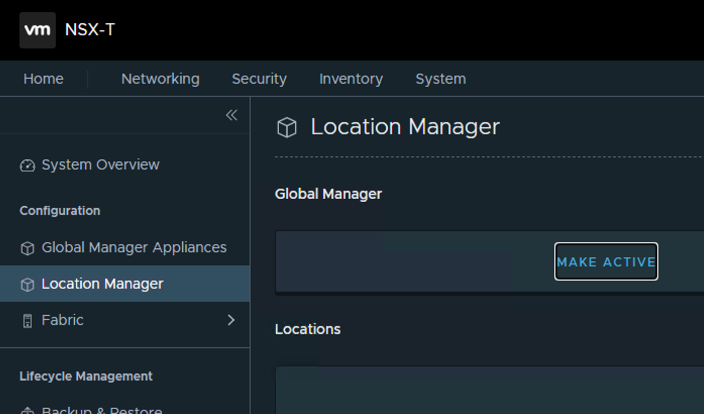704x414 pixels.
Task: Click the VMware vm logo icon
Action: [x=38, y=30]
